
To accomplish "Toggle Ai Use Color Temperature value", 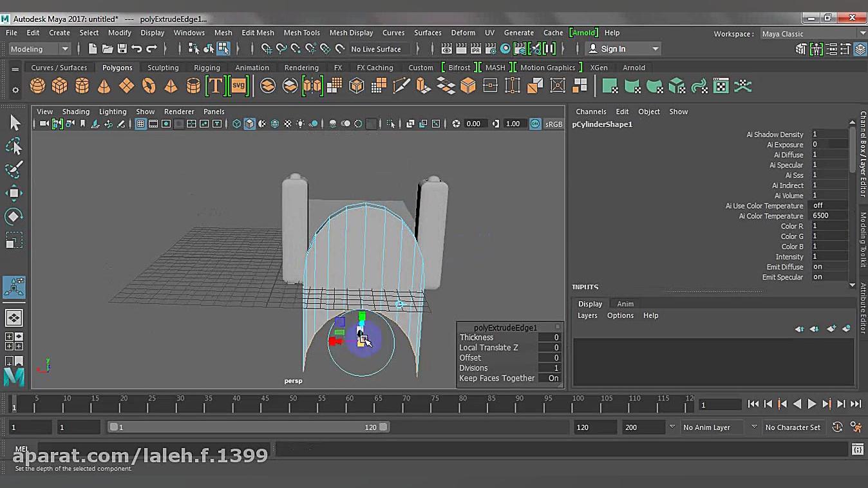I will coord(827,205).
